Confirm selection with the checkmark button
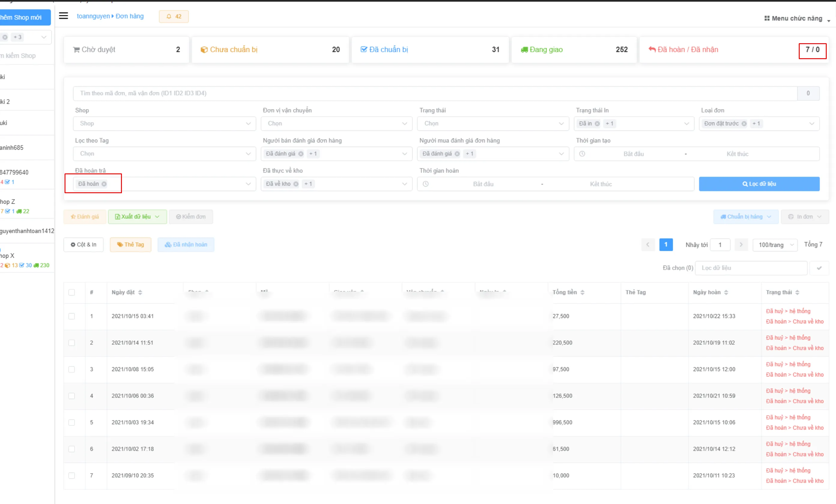 coord(819,268)
